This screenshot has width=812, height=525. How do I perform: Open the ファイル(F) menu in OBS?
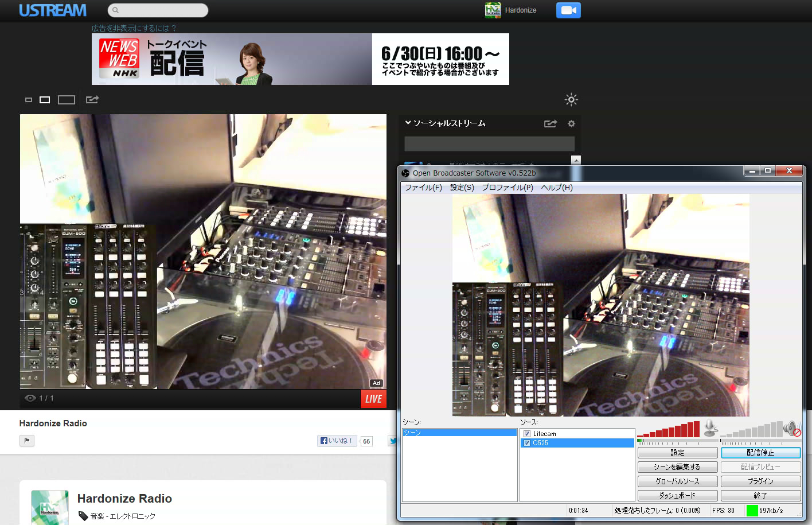click(x=423, y=188)
